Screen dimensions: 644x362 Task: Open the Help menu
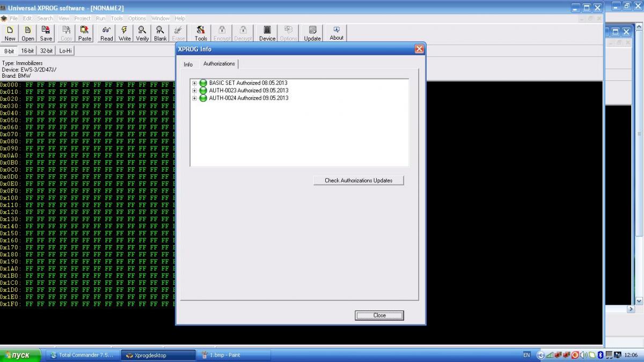(x=180, y=18)
